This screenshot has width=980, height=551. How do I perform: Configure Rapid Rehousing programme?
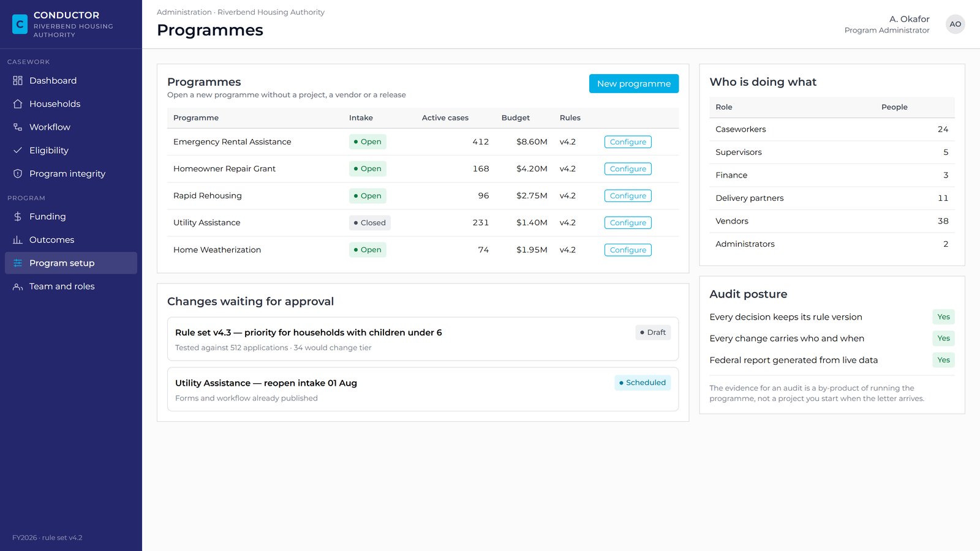pyautogui.click(x=628, y=195)
